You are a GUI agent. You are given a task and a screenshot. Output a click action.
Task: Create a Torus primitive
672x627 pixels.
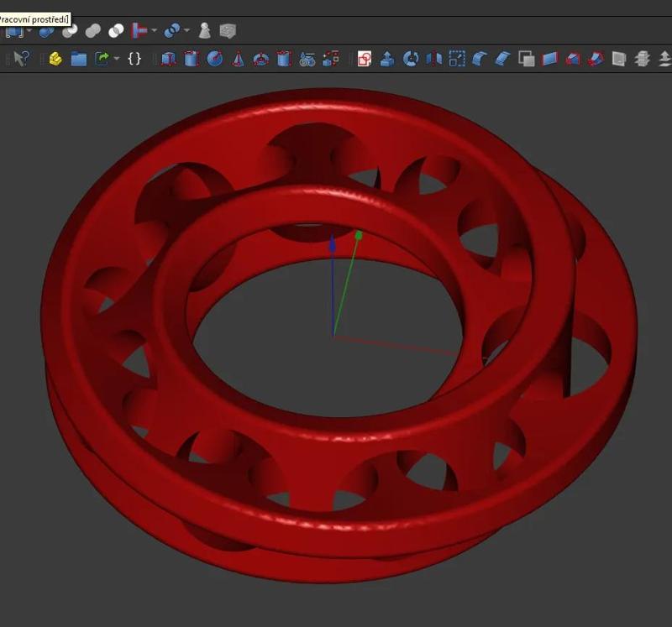[x=261, y=59]
